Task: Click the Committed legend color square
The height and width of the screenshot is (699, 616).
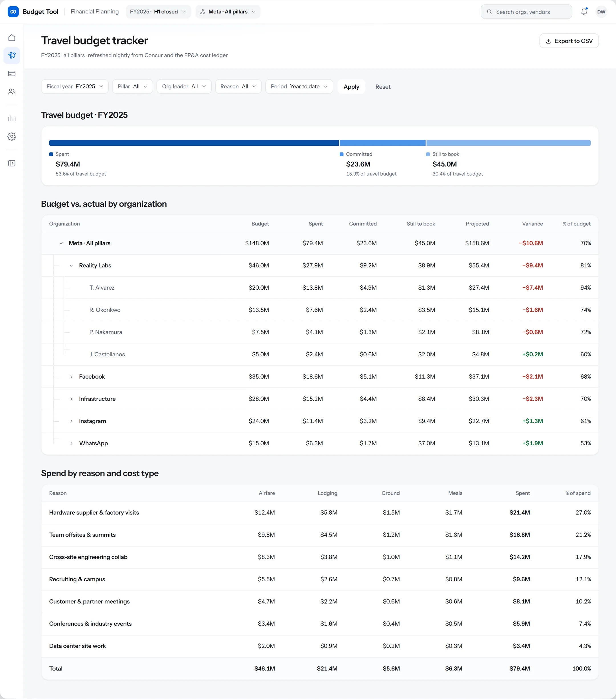Action: (x=341, y=154)
